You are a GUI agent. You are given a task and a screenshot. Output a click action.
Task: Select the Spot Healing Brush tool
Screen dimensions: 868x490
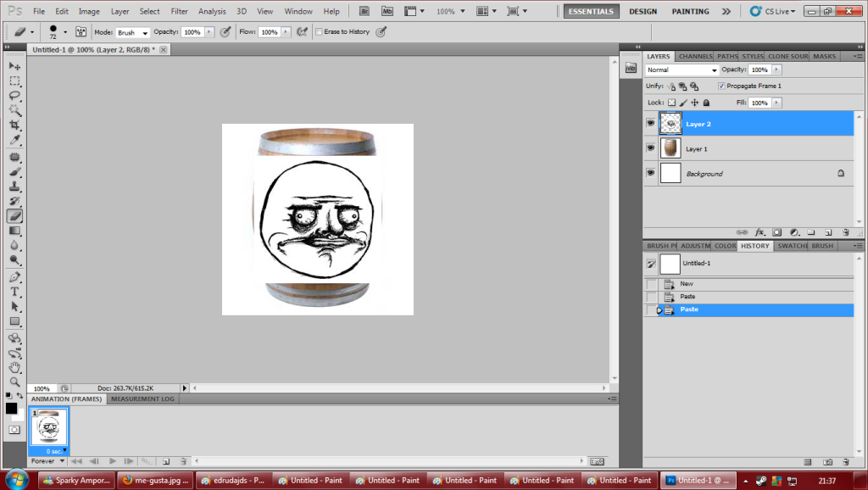[x=14, y=157]
